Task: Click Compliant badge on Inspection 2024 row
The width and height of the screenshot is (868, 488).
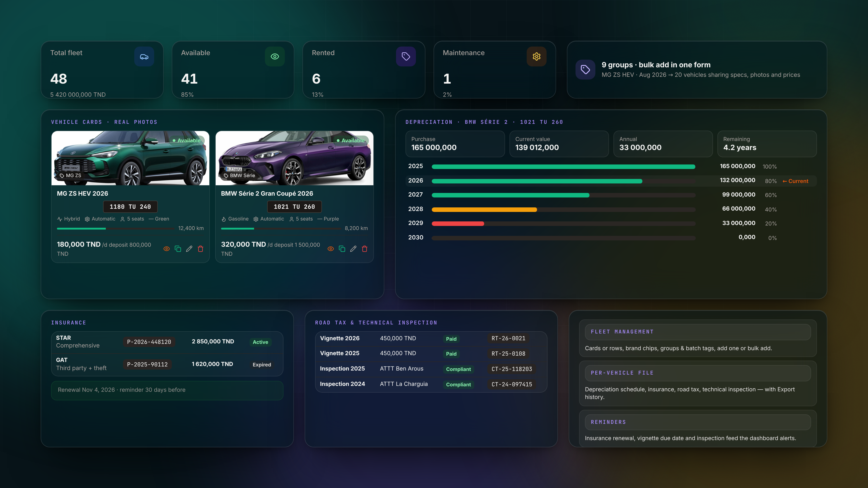Action: click(x=458, y=385)
